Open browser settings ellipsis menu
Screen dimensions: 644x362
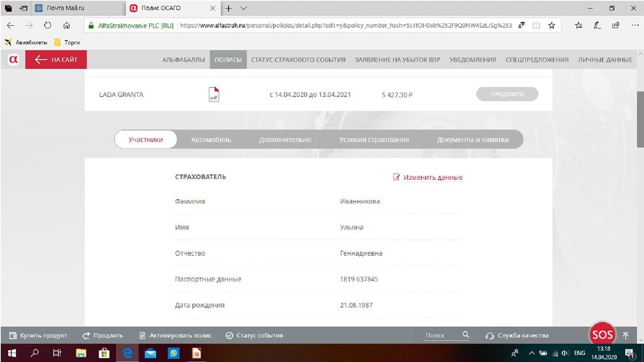[x=635, y=25]
